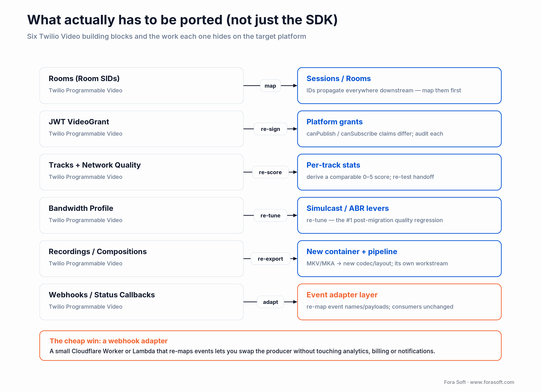Select the "re-sign" connector label
The height and width of the screenshot is (392, 541).
click(x=270, y=129)
